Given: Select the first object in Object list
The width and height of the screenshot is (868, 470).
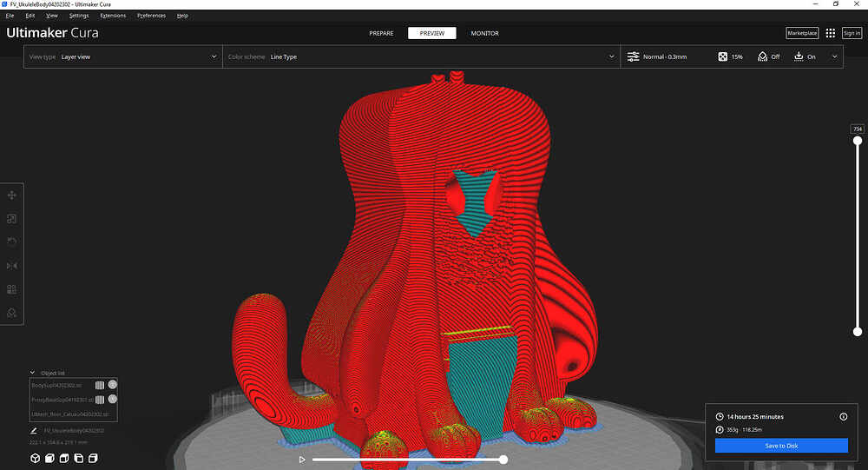Looking at the screenshot, I should (x=56, y=385).
